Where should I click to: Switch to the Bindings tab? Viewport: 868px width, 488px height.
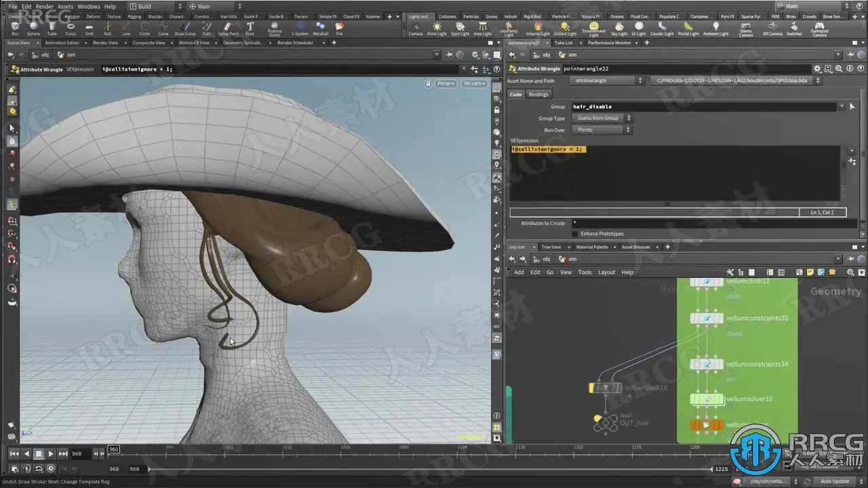click(x=538, y=94)
